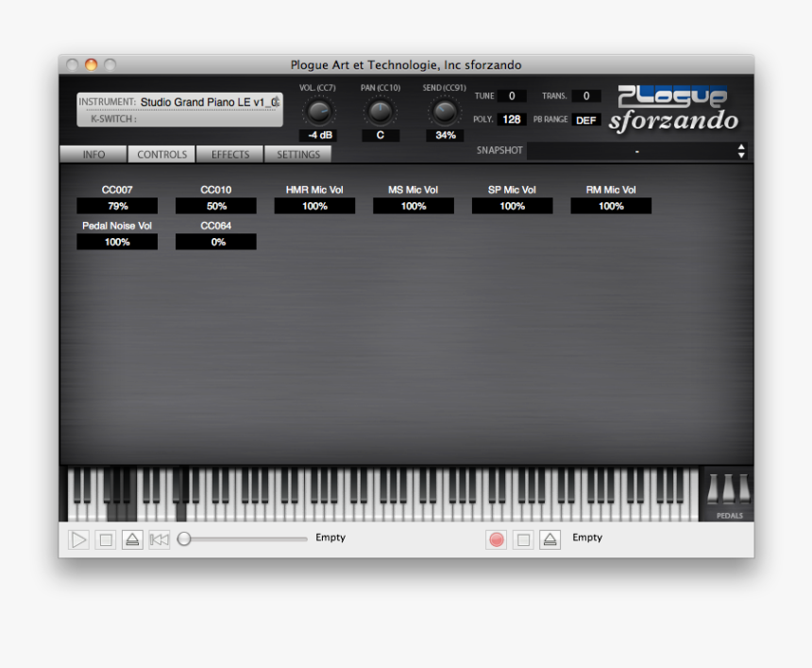
Task: Open the SETTINGS tab
Action: [x=298, y=155]
